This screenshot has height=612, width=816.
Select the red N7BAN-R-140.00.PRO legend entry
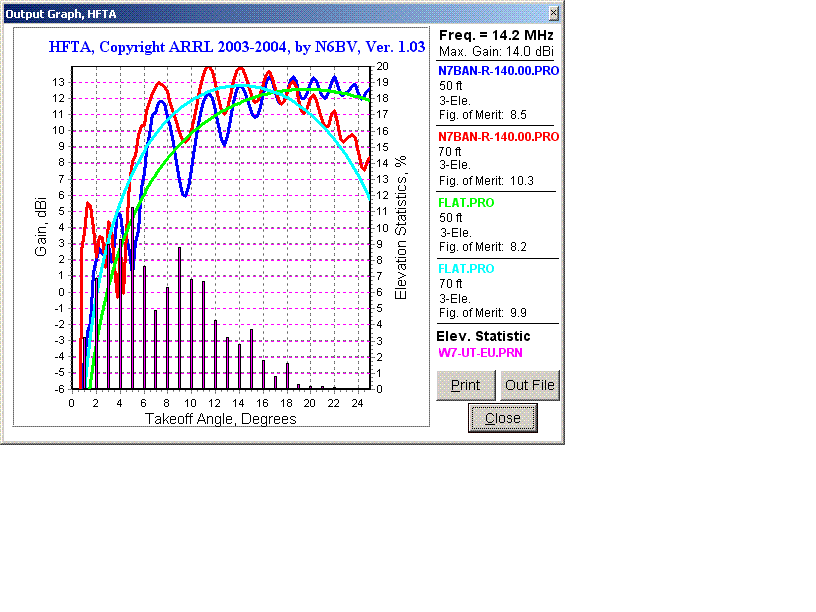pyautogui.click(x=498, y=137)
